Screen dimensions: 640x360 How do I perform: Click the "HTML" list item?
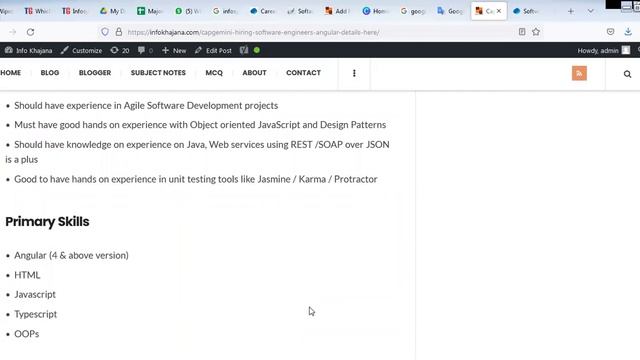tap(27, 275)
